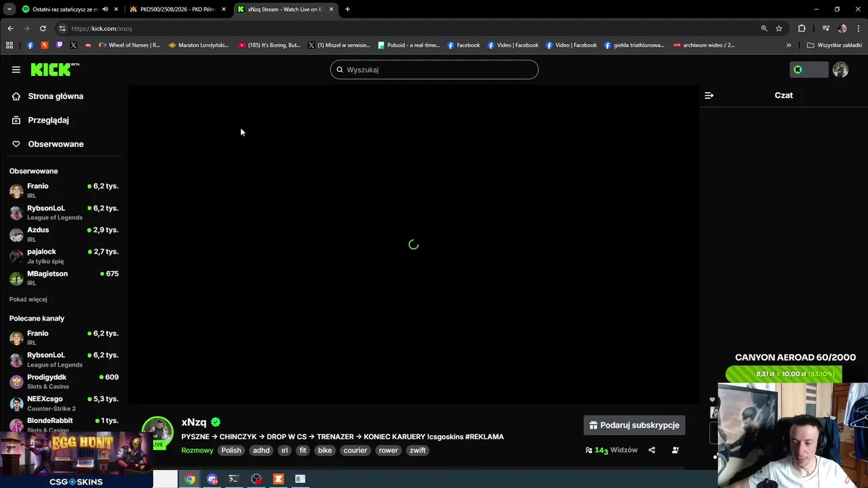868x488 pixels.
Task: Open the Pulsoid bookmark
Action: point(409,45)
